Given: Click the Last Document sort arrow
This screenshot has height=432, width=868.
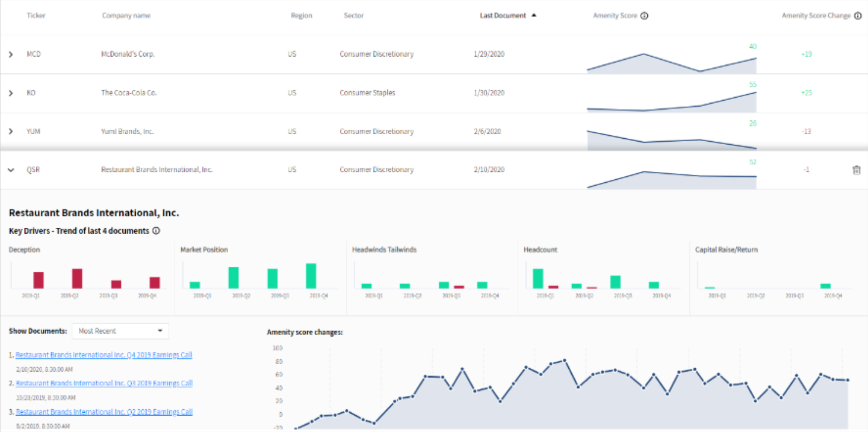Looking at the screenshot, I should [534, 15].
